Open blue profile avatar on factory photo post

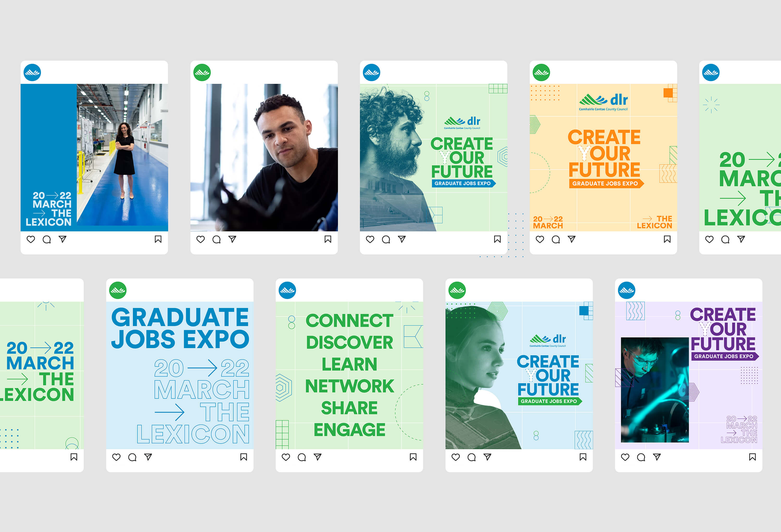click(x=32, y=72)
